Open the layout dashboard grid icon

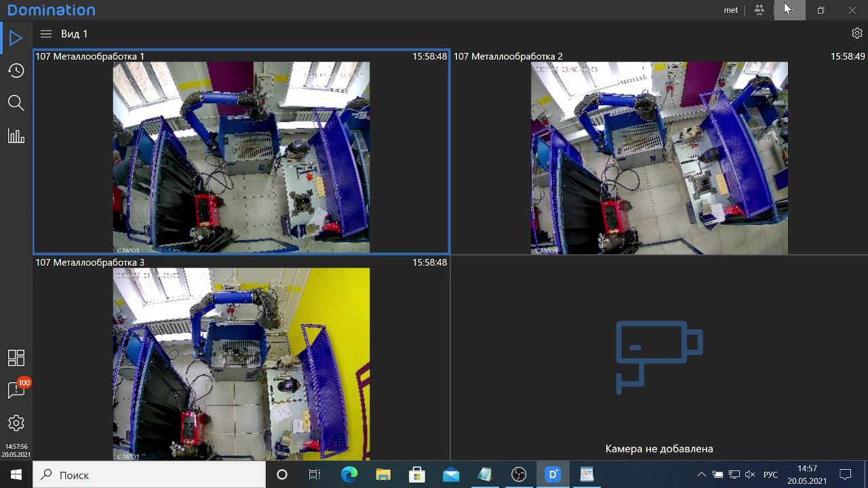[x=16, y=358]
